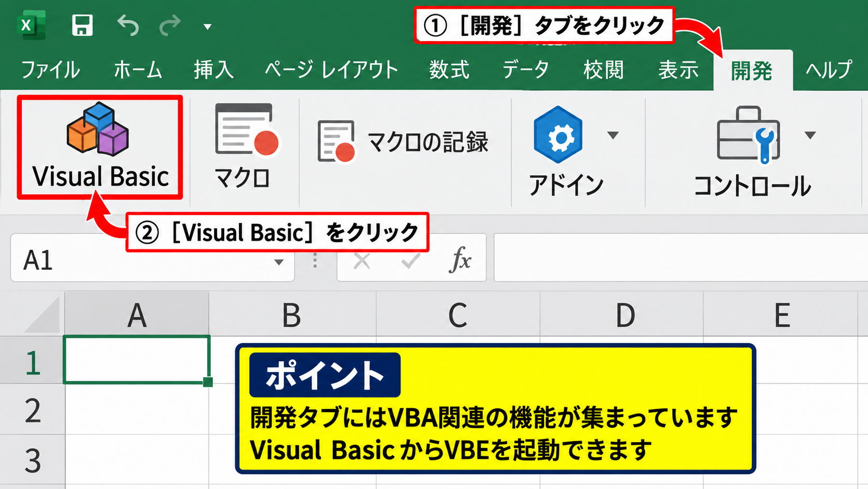The height and width of the screenshot is (489, 868).
Task: Switch to the 挿入 tab
Action: click(x=213, y=70)
